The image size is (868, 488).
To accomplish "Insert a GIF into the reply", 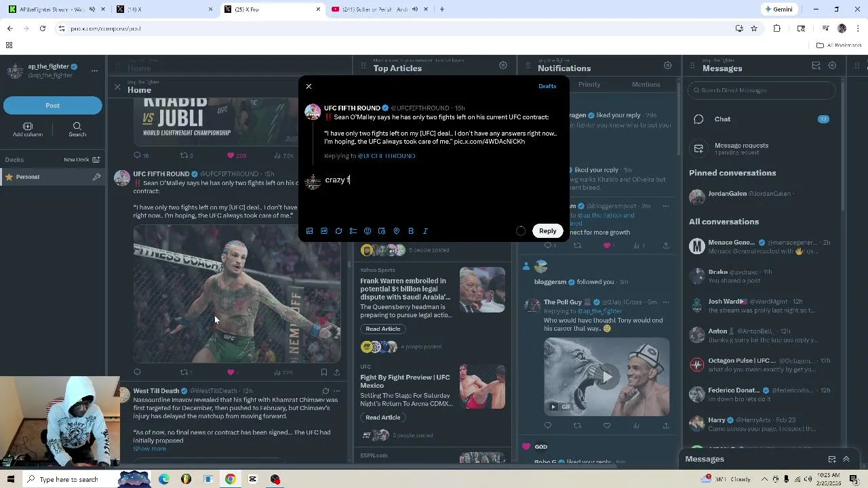I will click(324, 231).
